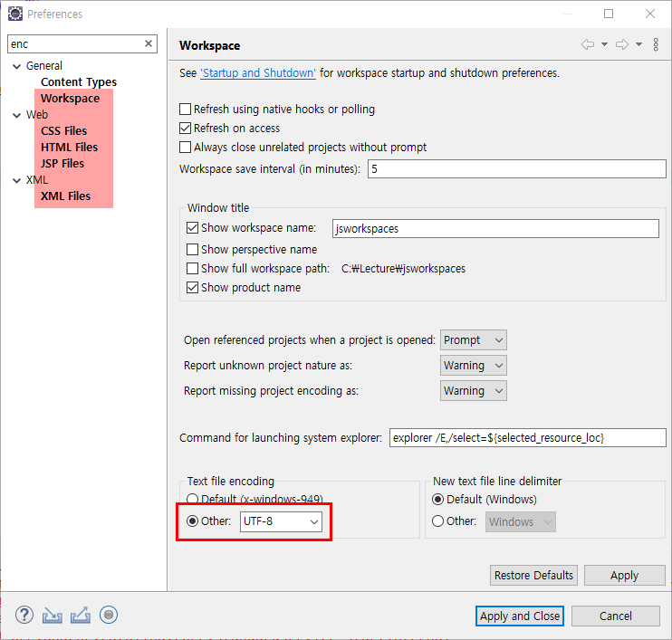
Task: Select HTML Files preference page
Action: coord(69,147)
